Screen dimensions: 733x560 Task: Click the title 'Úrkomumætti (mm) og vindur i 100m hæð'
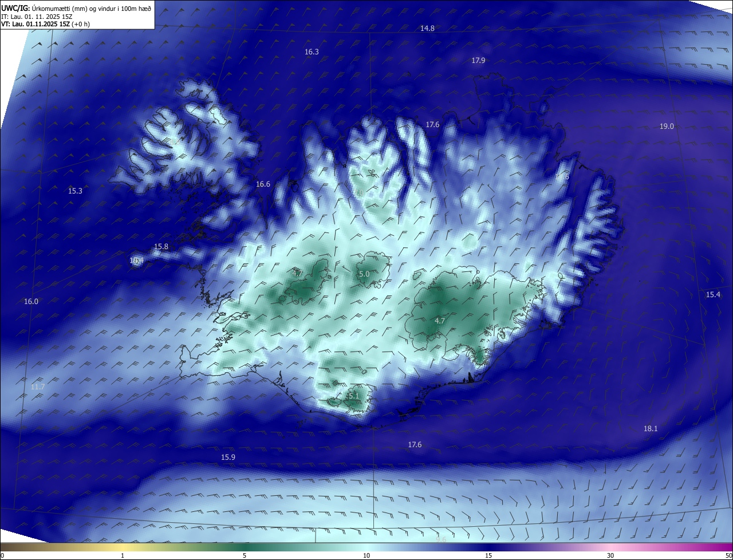[90, 8]
